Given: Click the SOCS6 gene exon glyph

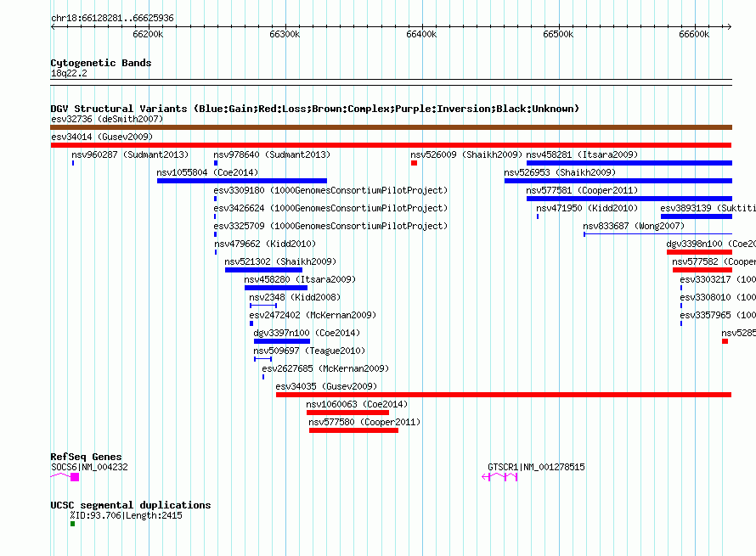Looking at the screenshot, I should [x=75, y=477].
